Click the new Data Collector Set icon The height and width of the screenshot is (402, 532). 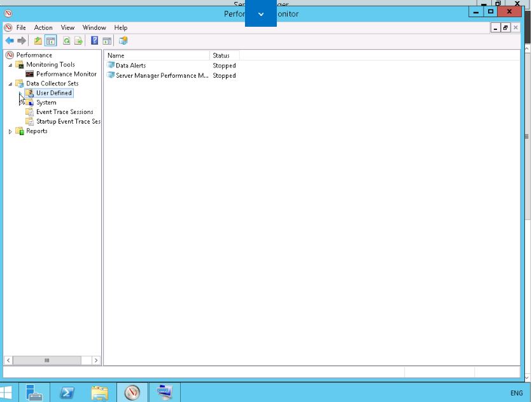pos(123,41)
